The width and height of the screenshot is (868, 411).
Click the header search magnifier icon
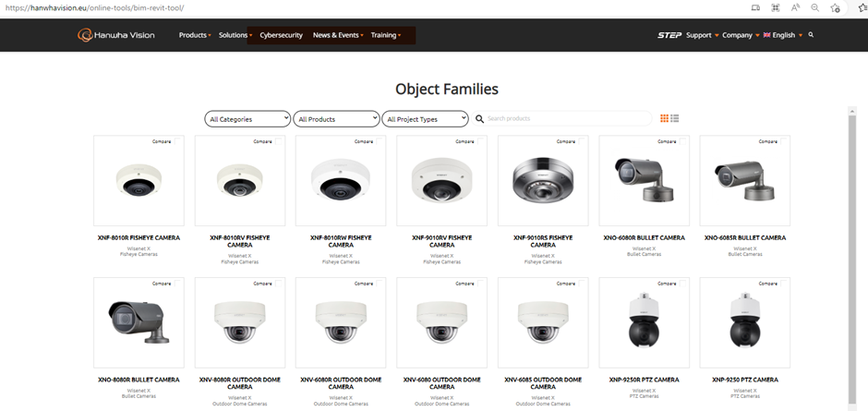pos(811,35)
